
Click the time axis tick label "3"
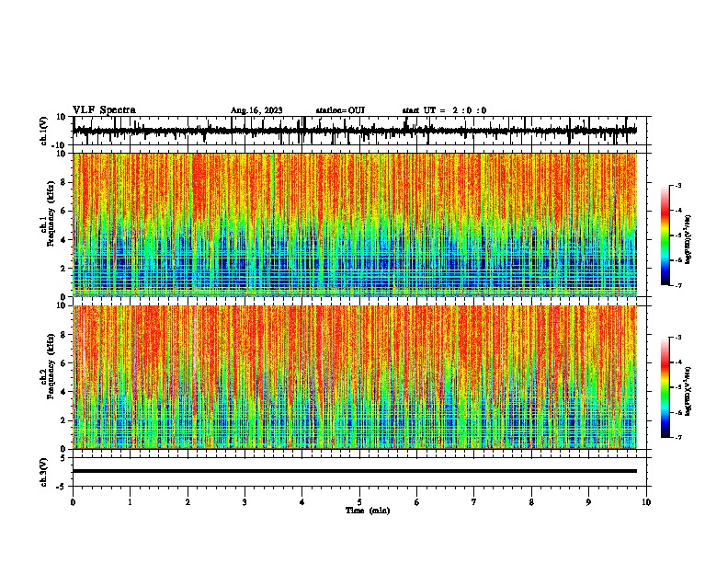(x=245, y=502)
